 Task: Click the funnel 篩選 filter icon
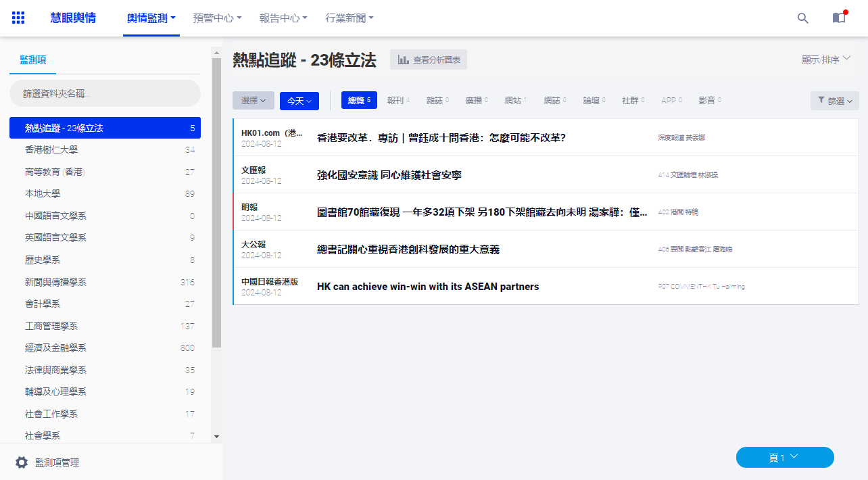(821, 101)
